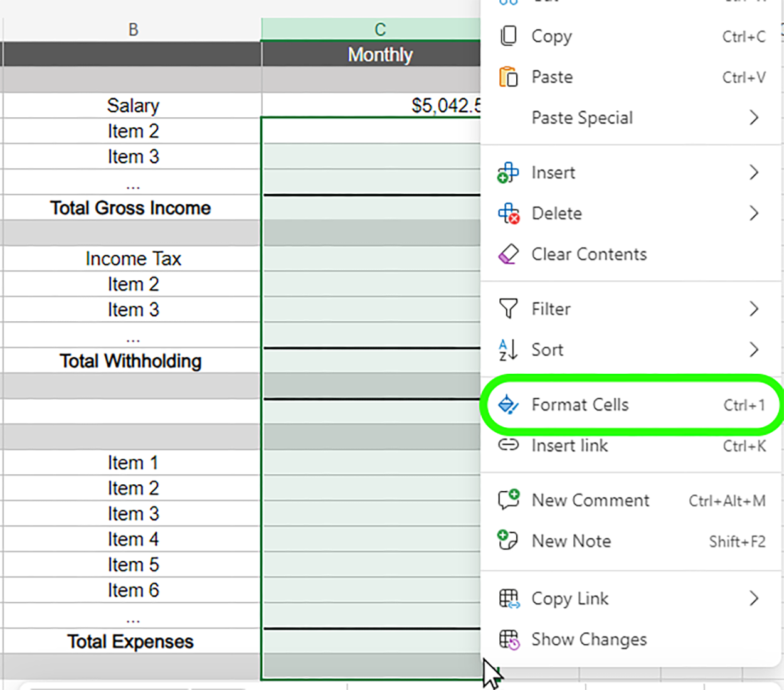Select the Insert green plus icon
This screenshot has width=784, height=690.
[509, 172]
